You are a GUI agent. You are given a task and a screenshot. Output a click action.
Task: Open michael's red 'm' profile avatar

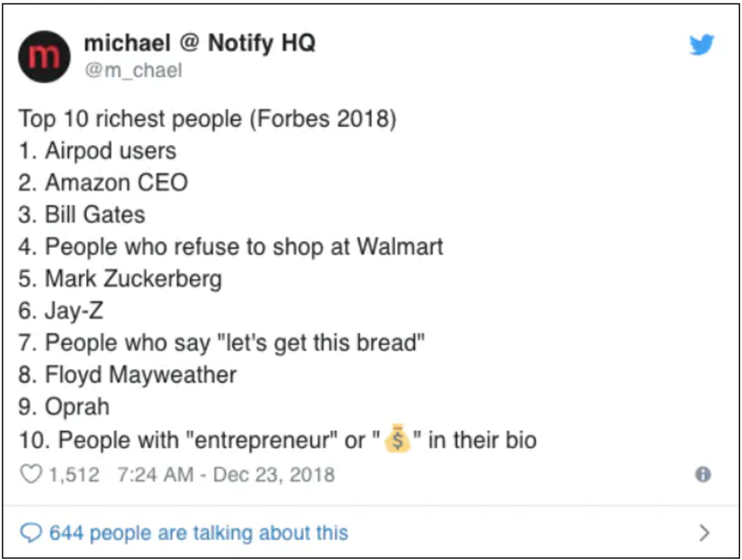[x=44, y=56]
